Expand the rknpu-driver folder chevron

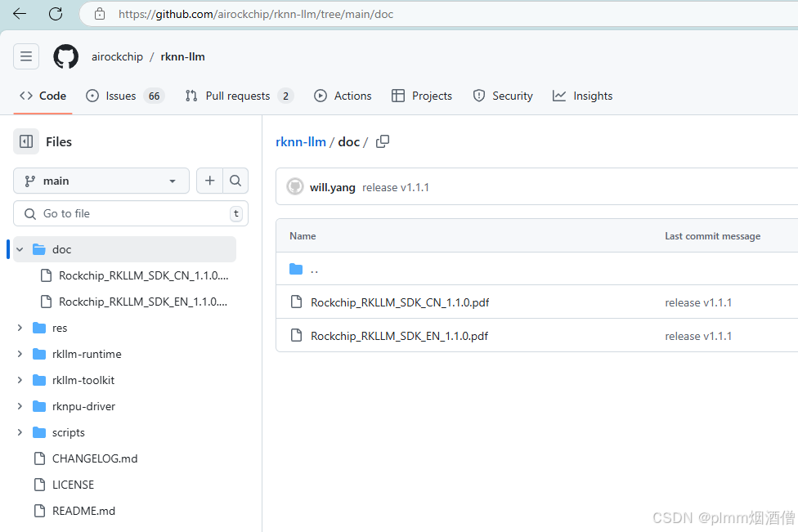pyautogui.click(x=20, y=406)
